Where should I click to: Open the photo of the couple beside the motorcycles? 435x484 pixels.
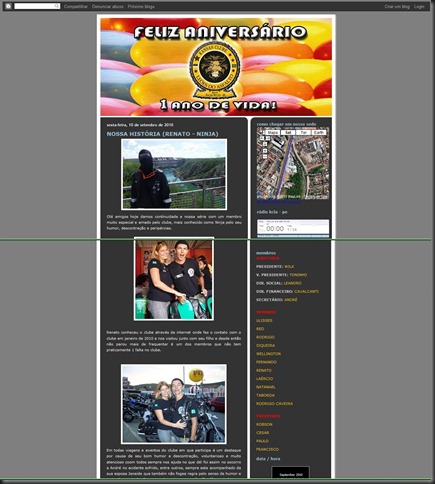point(174,404)
